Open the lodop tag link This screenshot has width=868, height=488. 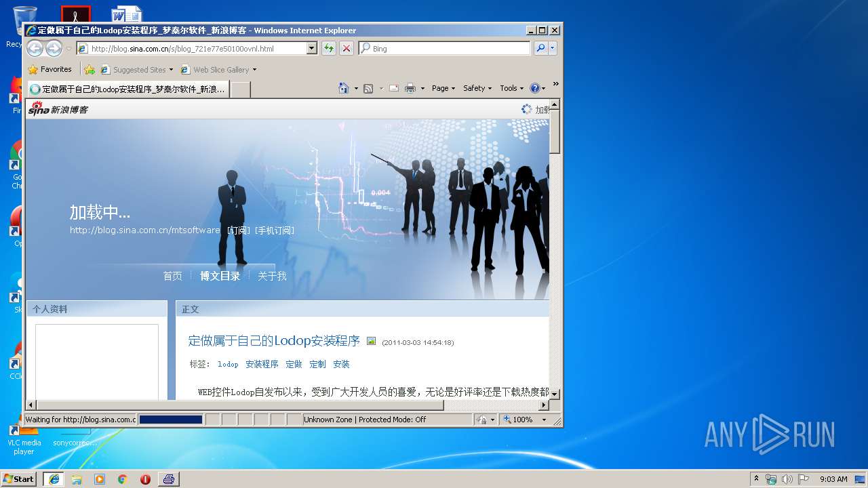pyautogui.click(x=228, y=364)
